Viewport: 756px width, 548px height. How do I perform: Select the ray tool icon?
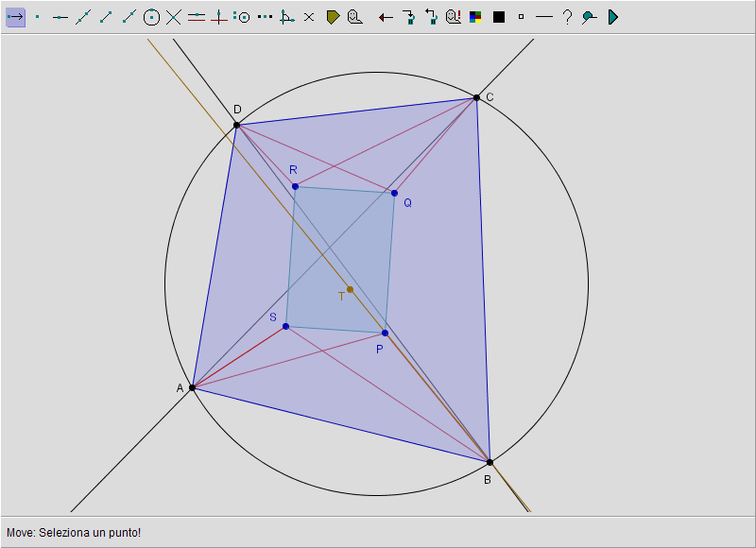tap(129, 17)
